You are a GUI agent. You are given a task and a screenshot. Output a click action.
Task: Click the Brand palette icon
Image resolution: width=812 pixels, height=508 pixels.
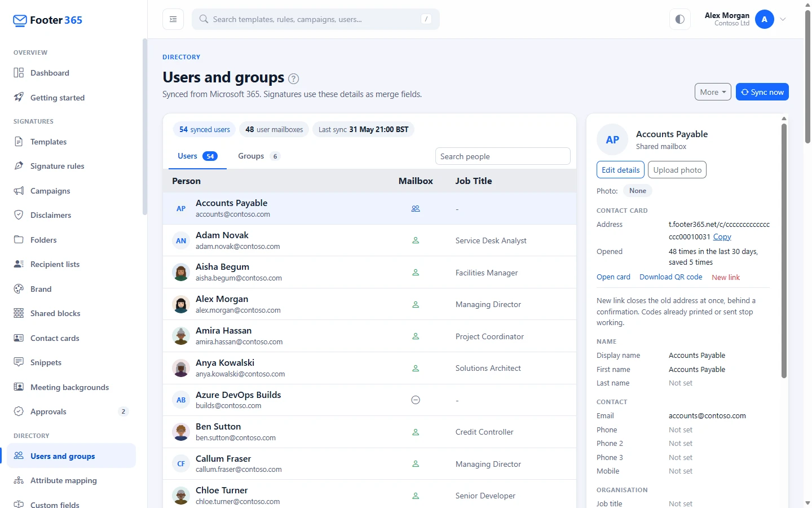pyautogui.click(x=19, y=289)
